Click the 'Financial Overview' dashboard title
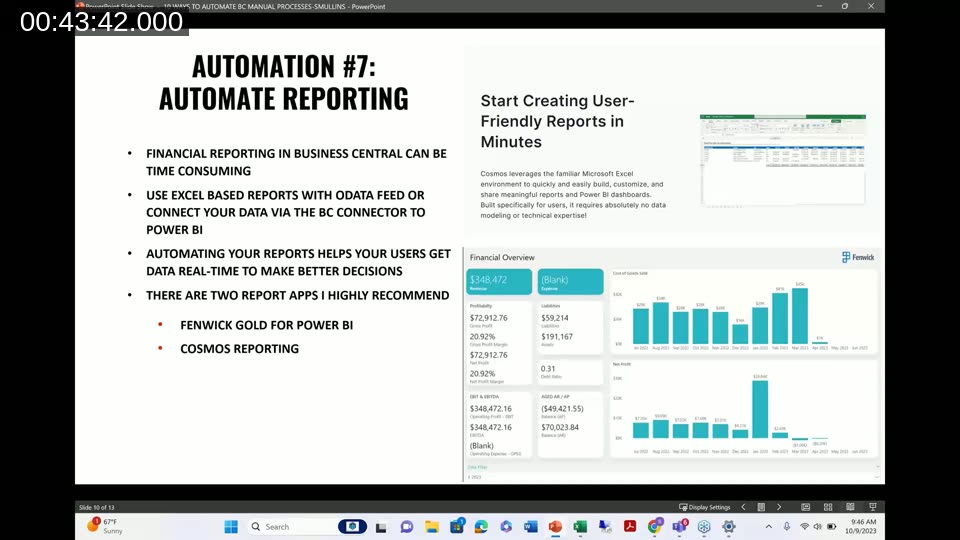Screen dimensions: 960x540 pos(502,258)
